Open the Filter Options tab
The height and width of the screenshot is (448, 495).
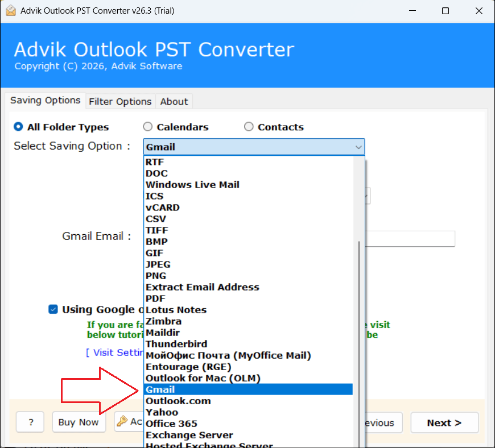(x=120, y=102)
